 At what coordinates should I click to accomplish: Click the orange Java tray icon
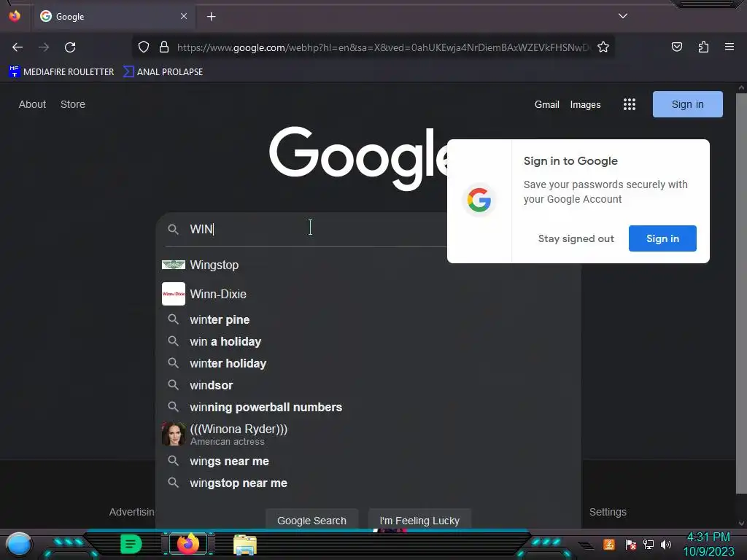[x=609, y=544]
